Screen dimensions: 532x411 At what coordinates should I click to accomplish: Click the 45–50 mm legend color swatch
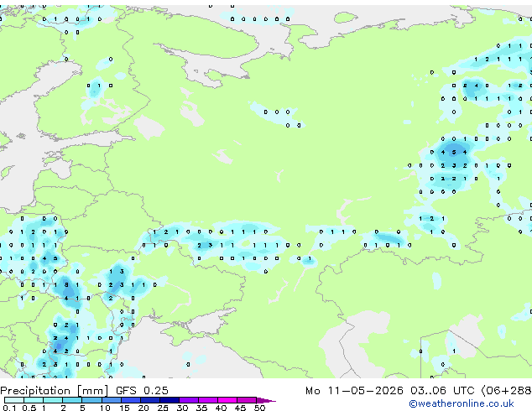click(247, 400)
